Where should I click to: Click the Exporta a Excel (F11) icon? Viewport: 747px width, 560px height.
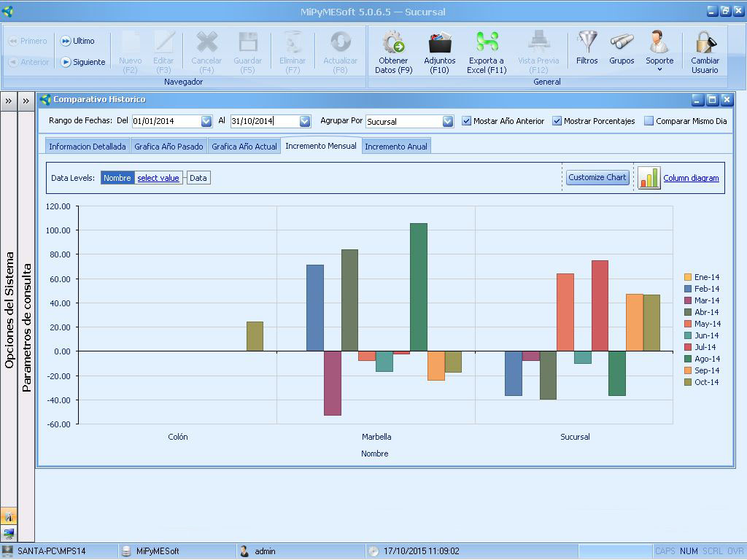pyautogui.click(x=487, y=42)
